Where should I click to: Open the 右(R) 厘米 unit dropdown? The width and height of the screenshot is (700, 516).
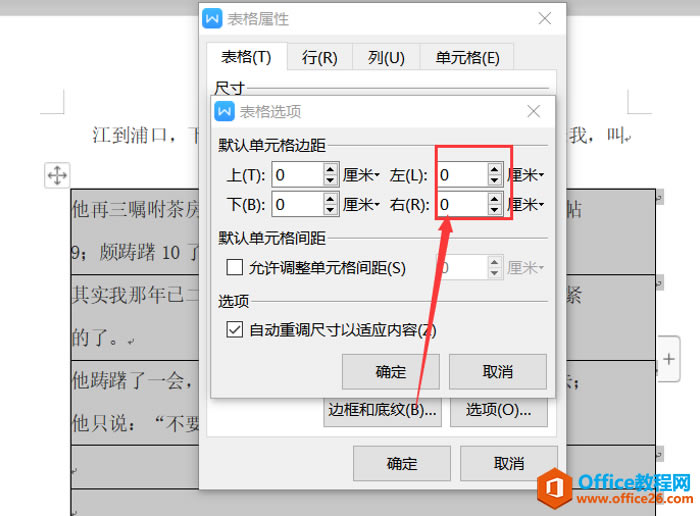[525, 205]
